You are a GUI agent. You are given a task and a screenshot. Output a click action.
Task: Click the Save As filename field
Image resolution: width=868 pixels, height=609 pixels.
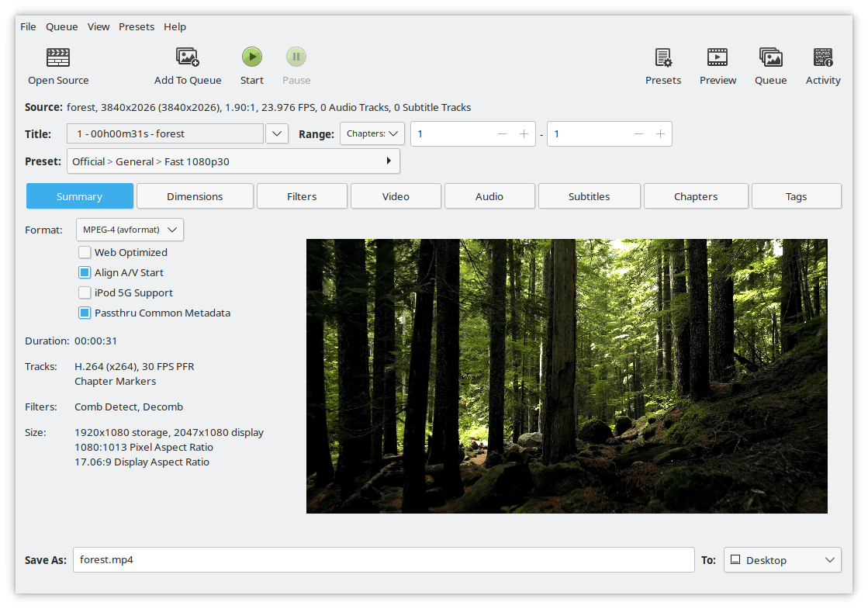pyautogui.click(x=384, y=559)
